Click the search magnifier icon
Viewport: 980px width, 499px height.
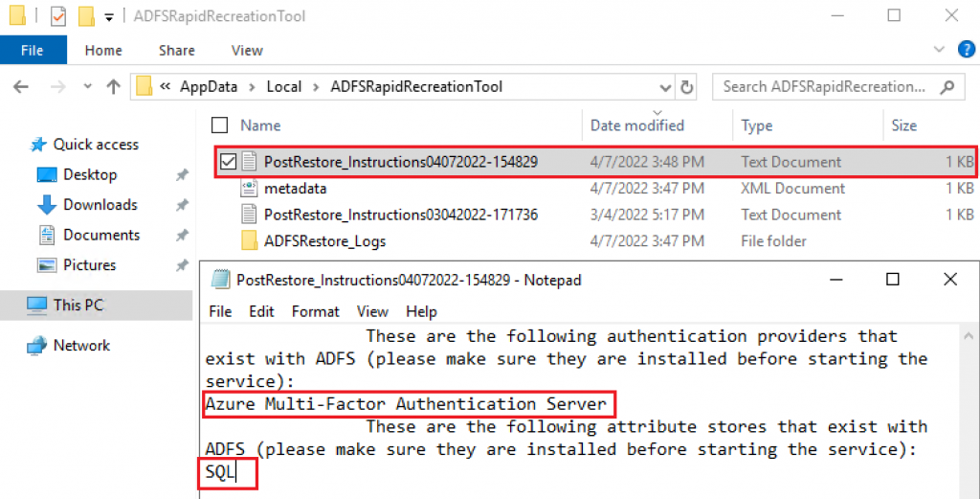tap(947, 87)
